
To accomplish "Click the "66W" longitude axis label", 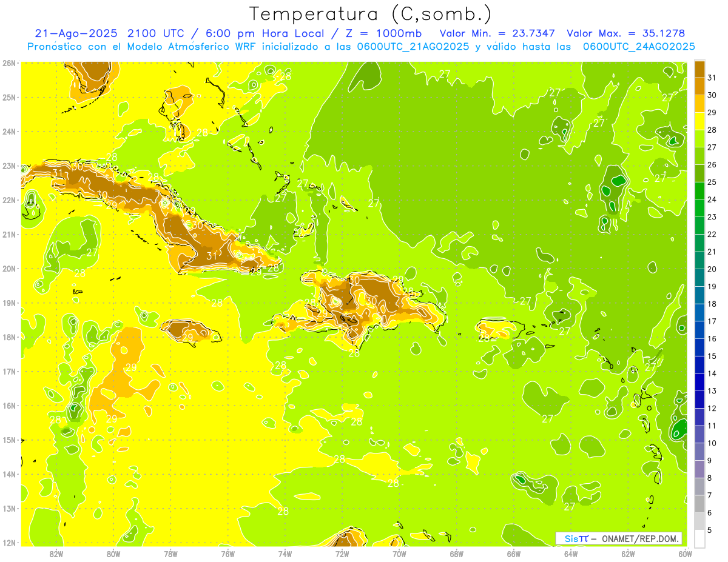I will [x=514, y=554].
